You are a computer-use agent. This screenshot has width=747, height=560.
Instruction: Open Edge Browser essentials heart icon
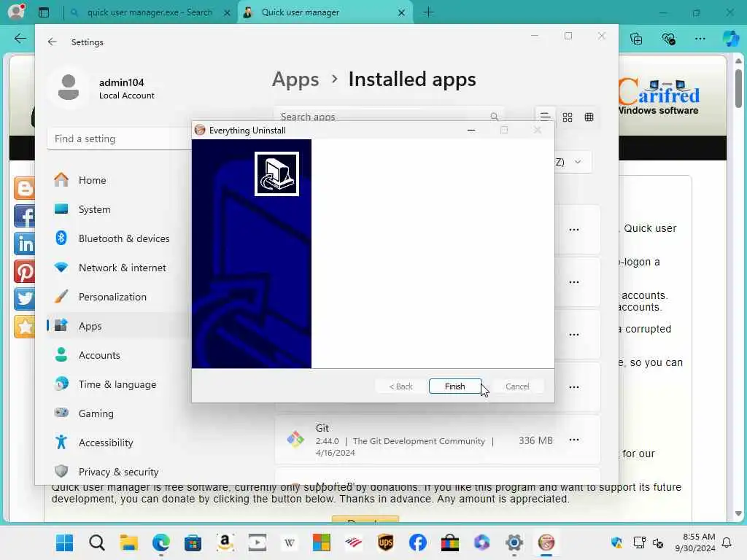(x=668, y=39)
